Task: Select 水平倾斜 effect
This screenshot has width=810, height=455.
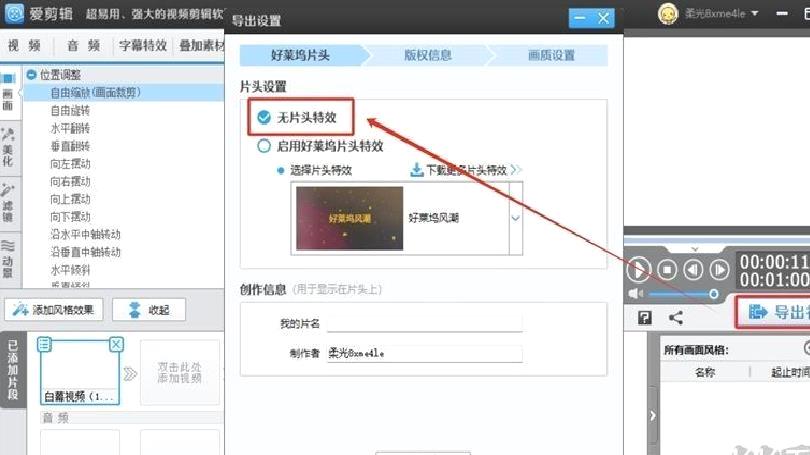Action: [70, 270]
